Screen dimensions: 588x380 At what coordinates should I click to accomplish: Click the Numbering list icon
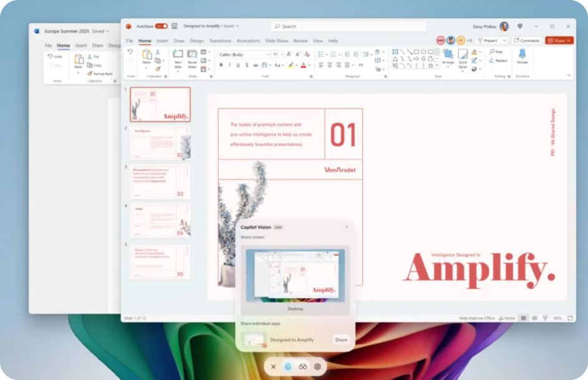coord(334,55)
